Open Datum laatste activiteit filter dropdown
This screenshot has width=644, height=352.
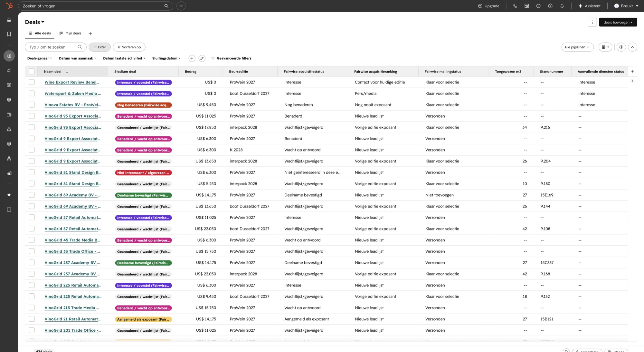tap(124, 58)
